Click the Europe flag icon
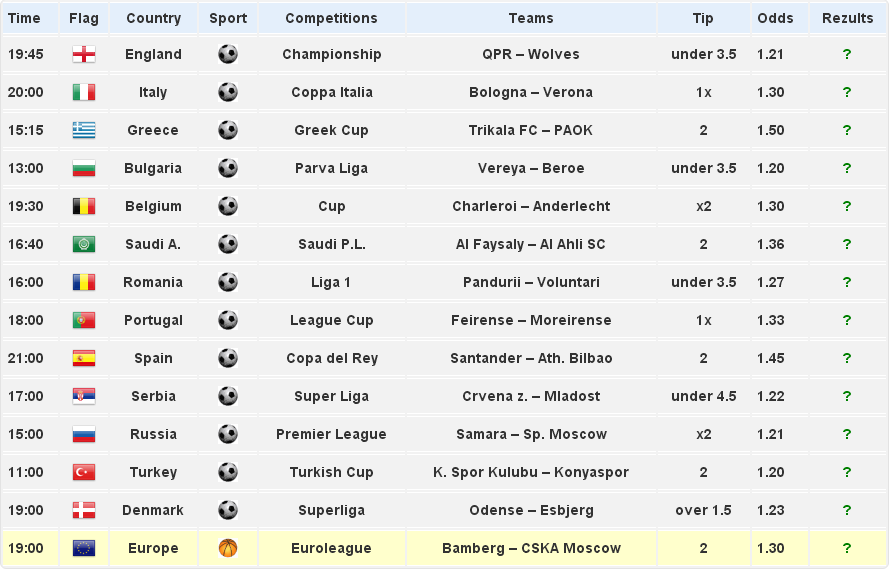Screen dimensions: 892x572 click(84, 548)
